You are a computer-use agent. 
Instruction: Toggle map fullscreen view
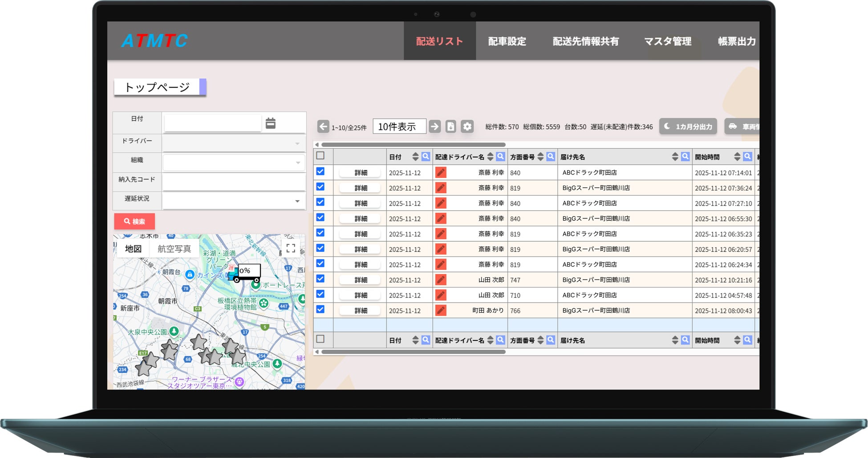[x=291, y=248]
